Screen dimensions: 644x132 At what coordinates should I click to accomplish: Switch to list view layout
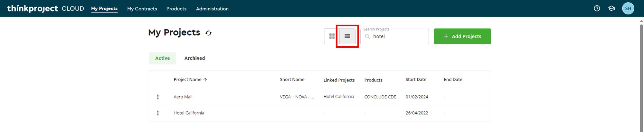pyautogui.click(x=347, y=36)
